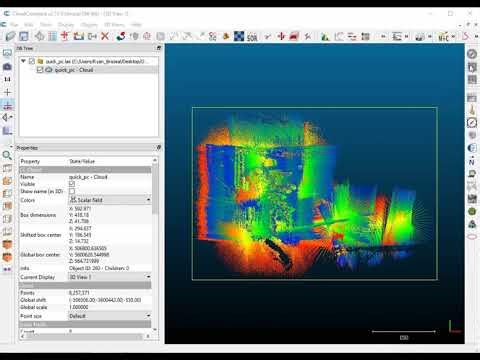The image size is (480, 360).
Task: Select quick_pc - Cloud in DB Tree
Action: pos(74,70)
